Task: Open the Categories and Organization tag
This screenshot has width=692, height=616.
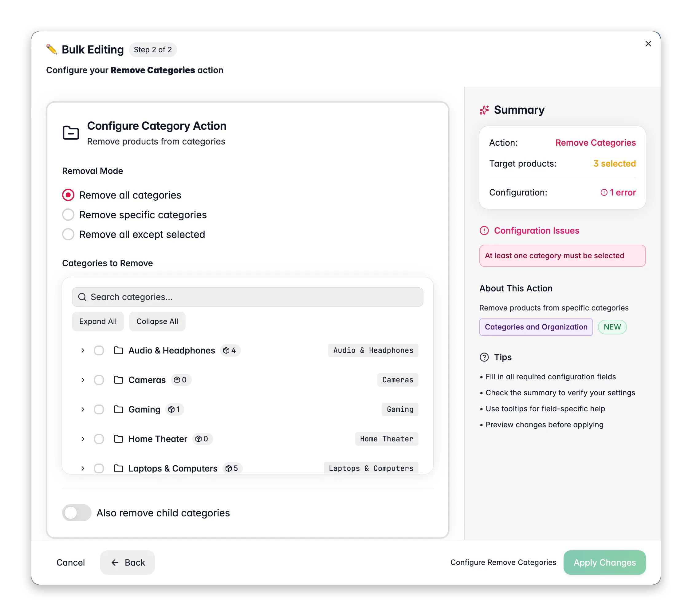Action: click(536, 327)
